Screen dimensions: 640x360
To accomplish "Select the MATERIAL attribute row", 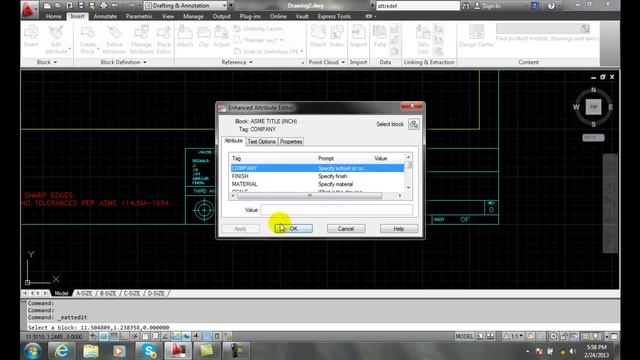I will pyautogui.click(x=318, y=184).
